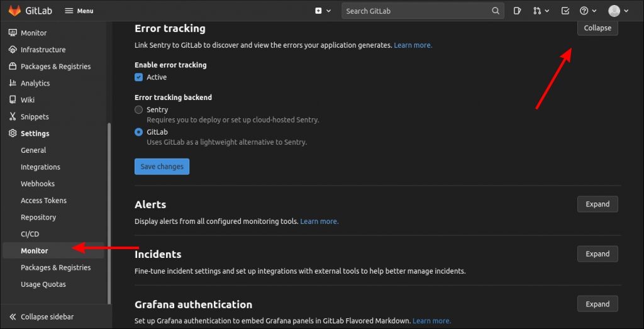Focus the Search GitLab field
This screenshot has height=329, width=644.
(x=423, y=11)
